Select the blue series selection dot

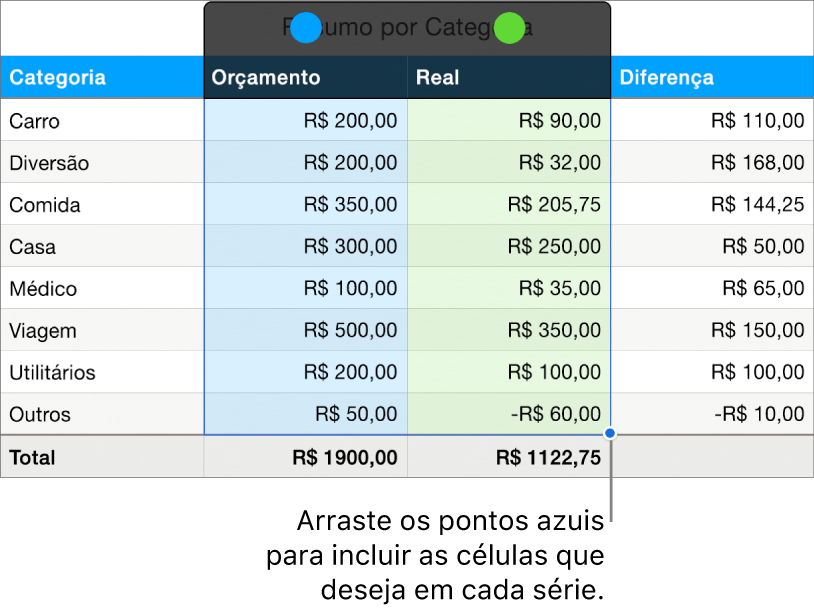[x=306, y=28]
